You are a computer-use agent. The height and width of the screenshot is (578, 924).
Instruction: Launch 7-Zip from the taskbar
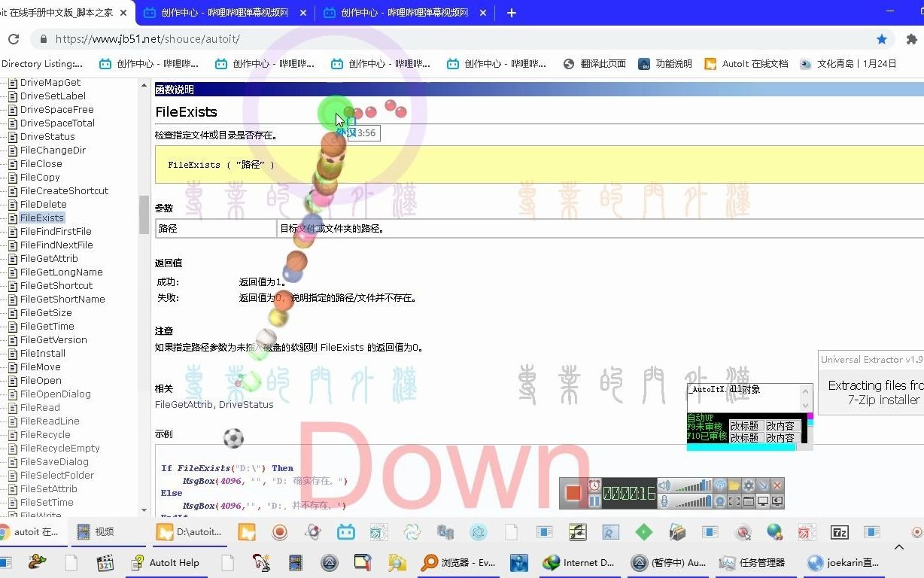pyautogui.click(x=838, y=532)
